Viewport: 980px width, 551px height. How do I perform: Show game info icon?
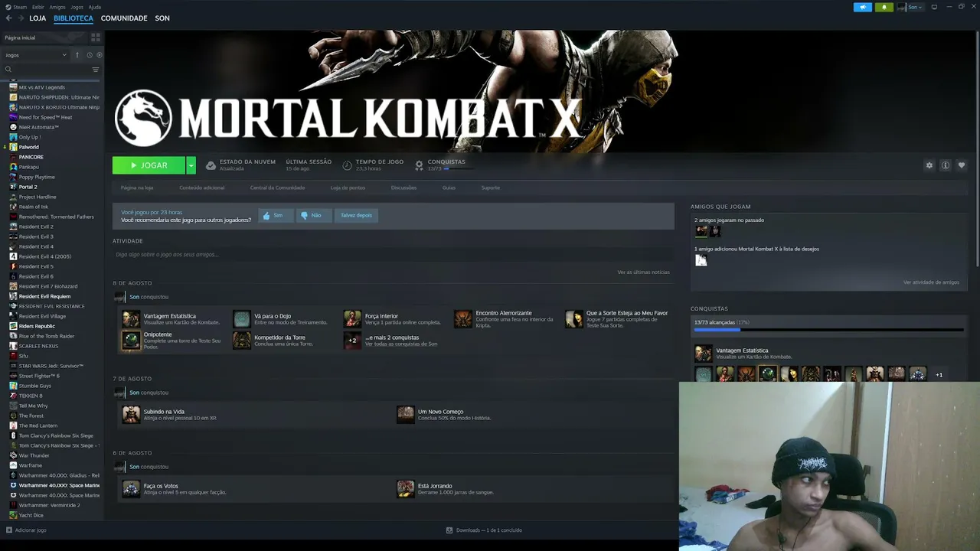coord(946,165)
